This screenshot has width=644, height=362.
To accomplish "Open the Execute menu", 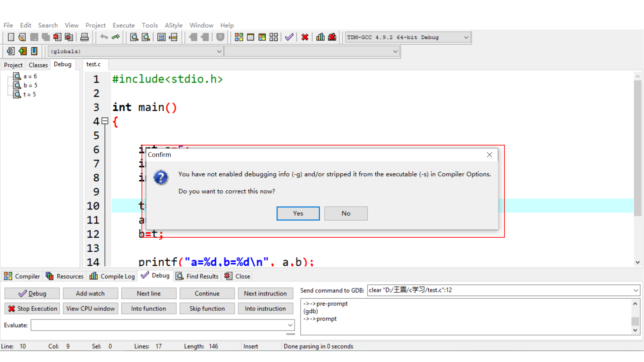I will coord(123,25).
